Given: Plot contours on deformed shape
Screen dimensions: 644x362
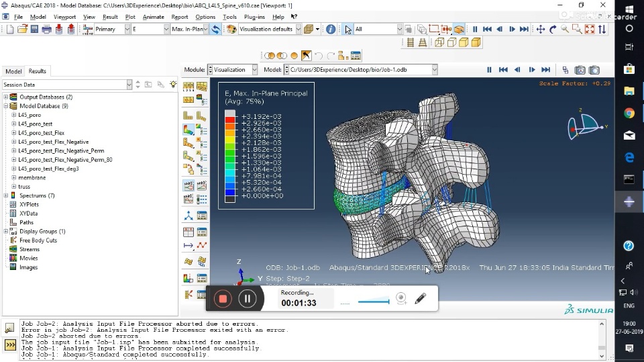Looking at the screenshot, I should [x=189, y=130].
